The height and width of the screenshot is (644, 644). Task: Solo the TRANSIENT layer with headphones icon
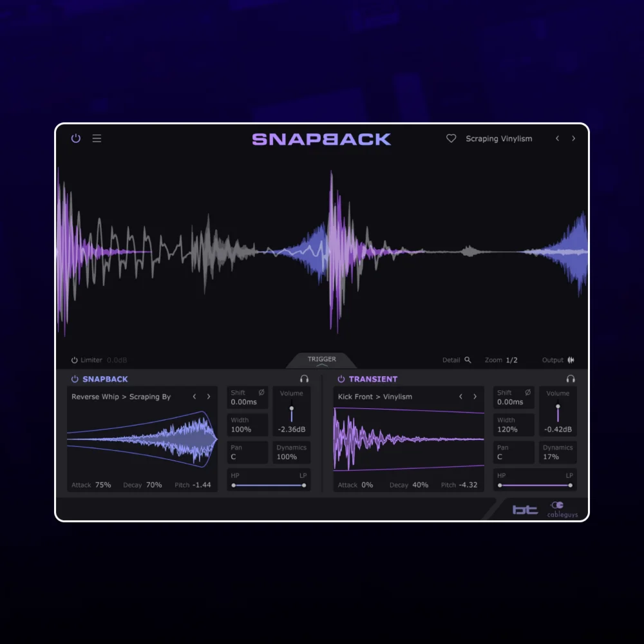571,379
